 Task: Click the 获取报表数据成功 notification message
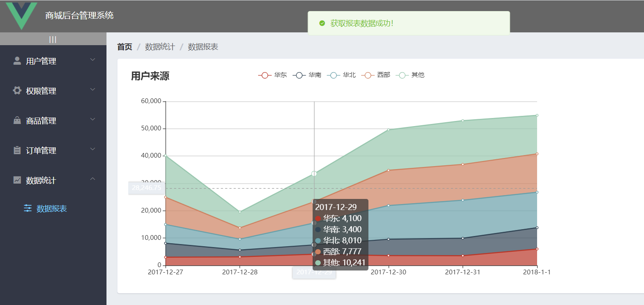coord(362,23)
